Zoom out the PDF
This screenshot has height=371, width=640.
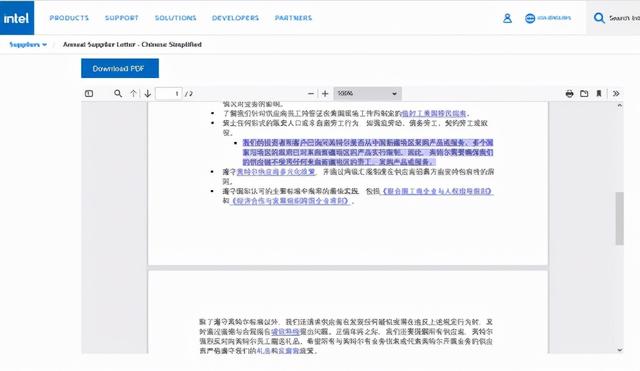(311, 93)
